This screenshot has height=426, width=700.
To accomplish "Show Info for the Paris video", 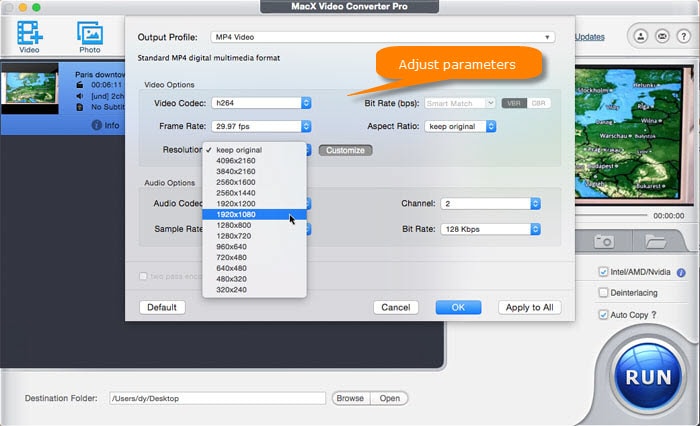I will (x=105, y=125).
